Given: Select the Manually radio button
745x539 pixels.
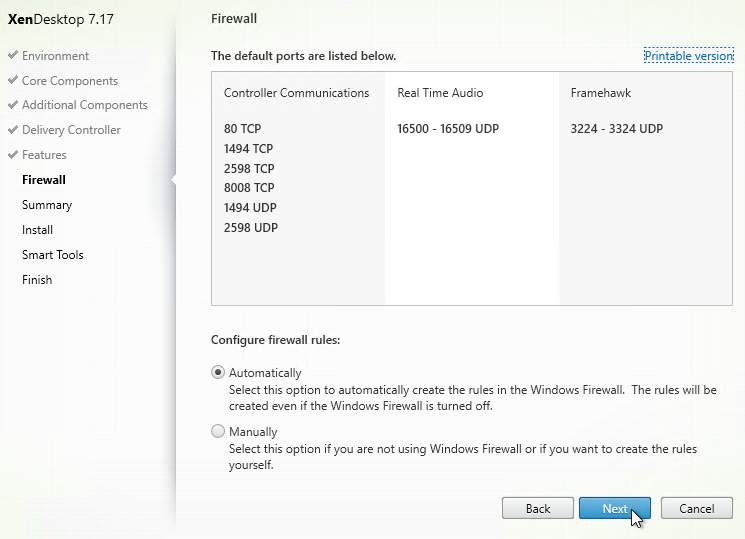Looking at the screenshot, I should tap(218, 431).
